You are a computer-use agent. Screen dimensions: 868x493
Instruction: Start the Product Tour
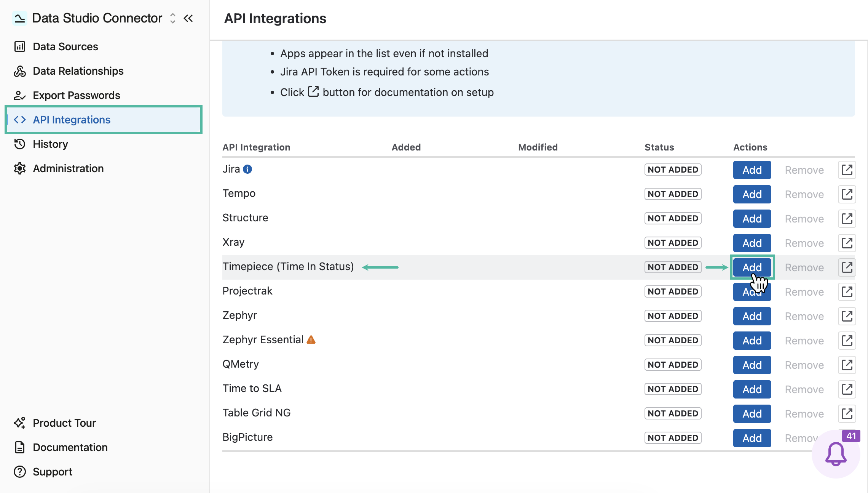click(54, 423)
